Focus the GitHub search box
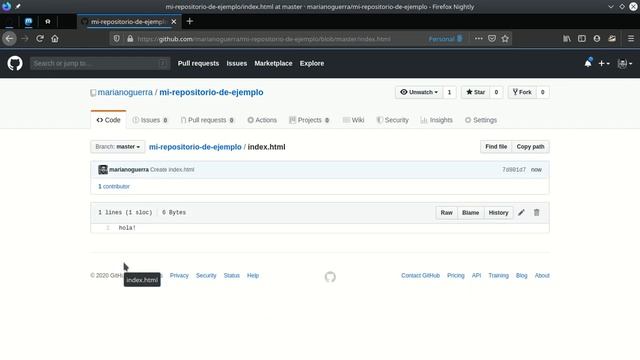 tap(100, 63)
